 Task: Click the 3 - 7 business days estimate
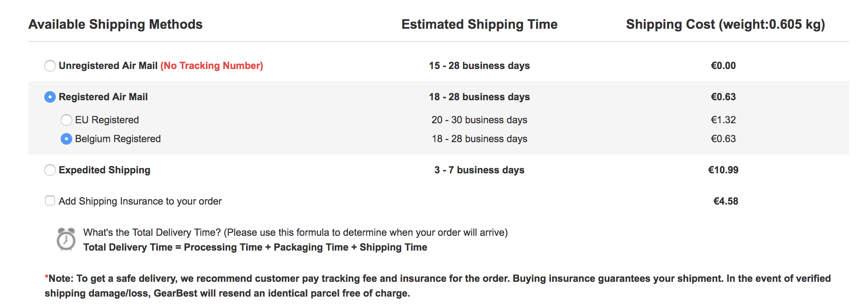click(480, 170)
